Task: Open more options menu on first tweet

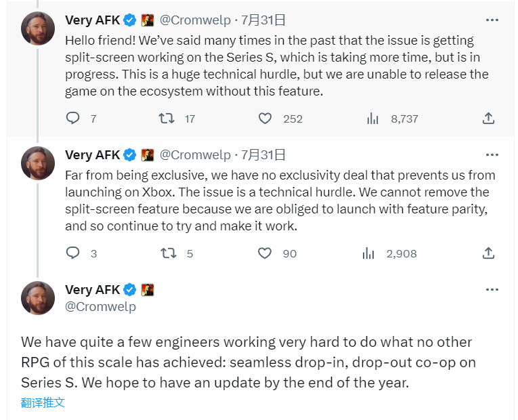Action: pyautogui.click(x=492, y=20)
